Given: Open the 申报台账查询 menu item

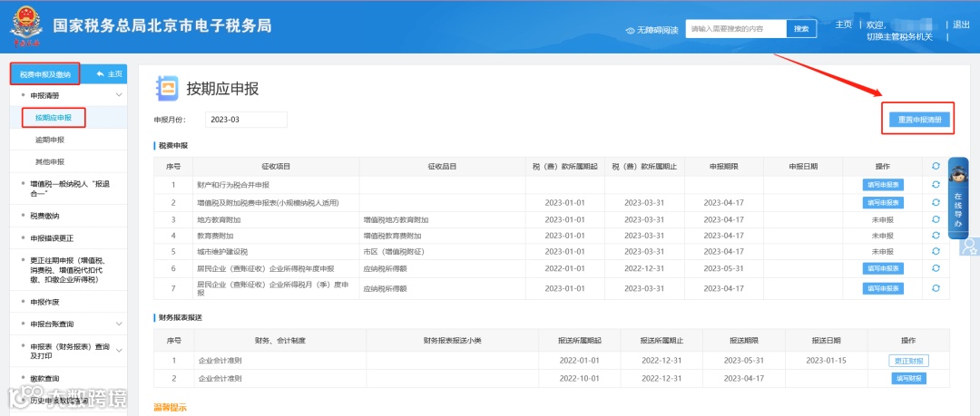Looking at the screenshot, I should tap(52, 324).
